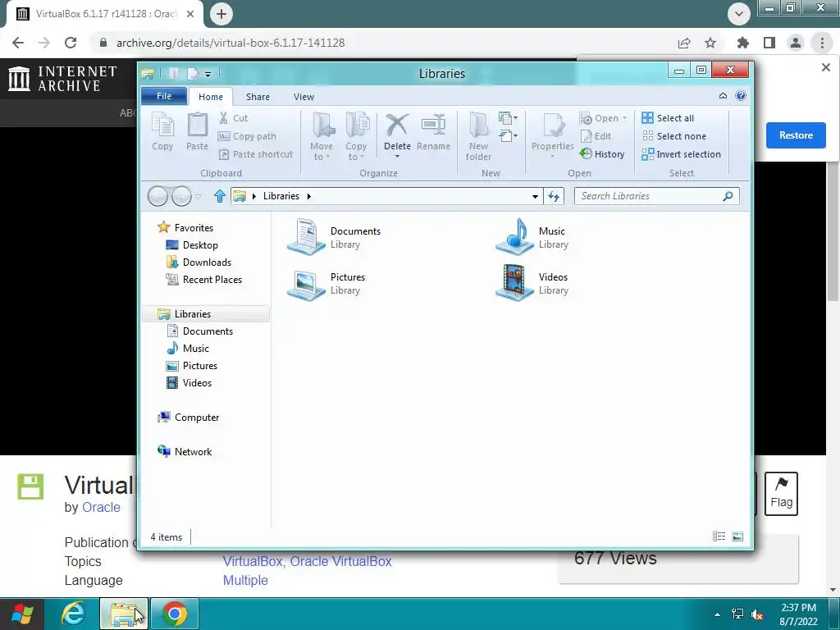This screenshot has height=630, width=840.
Task: Click the Windows Start button
Action: click(22, 614)
